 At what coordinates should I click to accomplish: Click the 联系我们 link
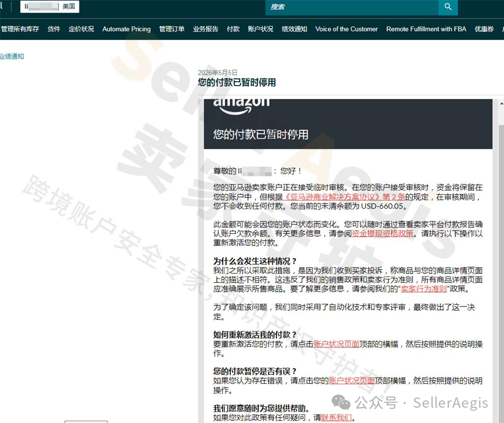337,417
